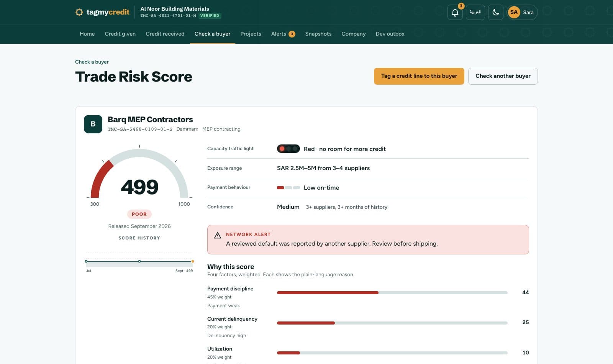Select the Sept 499 history point
Image resolution: width=613 pixels, height=364 pixels.
(x=193, y=261)
